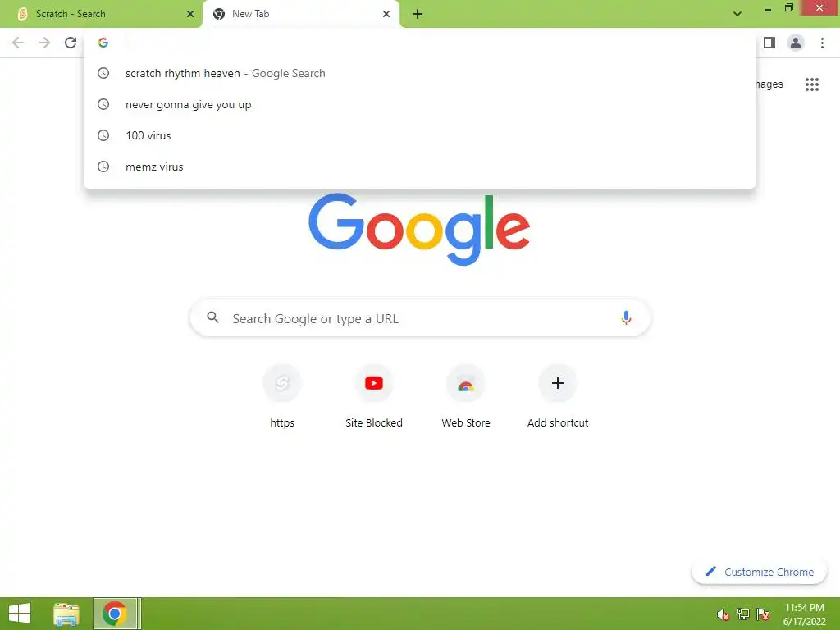Click the clock icon beside 100 virus
The image size is (840, 630).
103,135
